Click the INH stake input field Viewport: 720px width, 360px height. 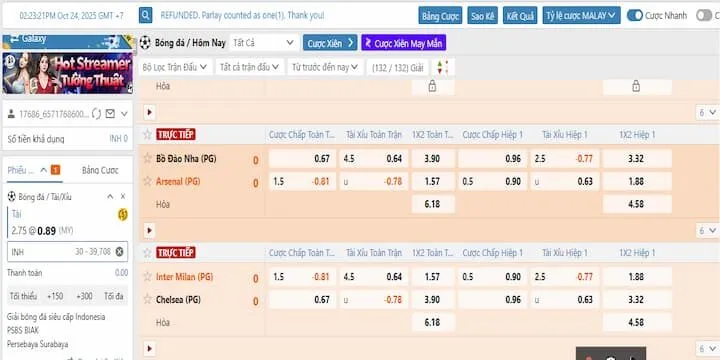[67, 252]
